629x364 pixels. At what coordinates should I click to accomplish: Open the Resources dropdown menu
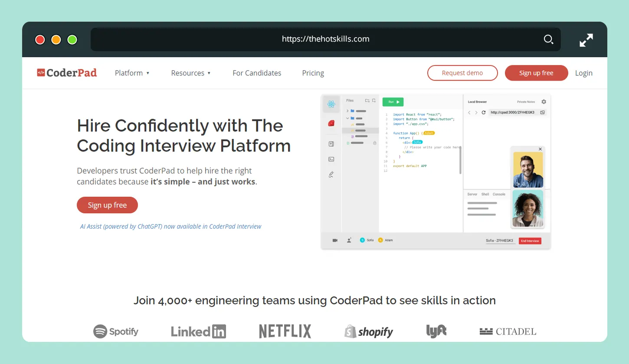point(191,73)
